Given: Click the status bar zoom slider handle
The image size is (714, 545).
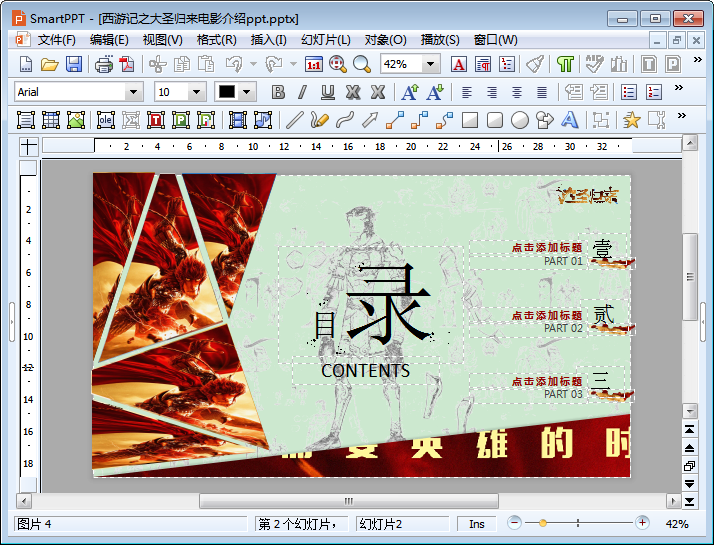Looking at the screenshot, I should point(543,523).
